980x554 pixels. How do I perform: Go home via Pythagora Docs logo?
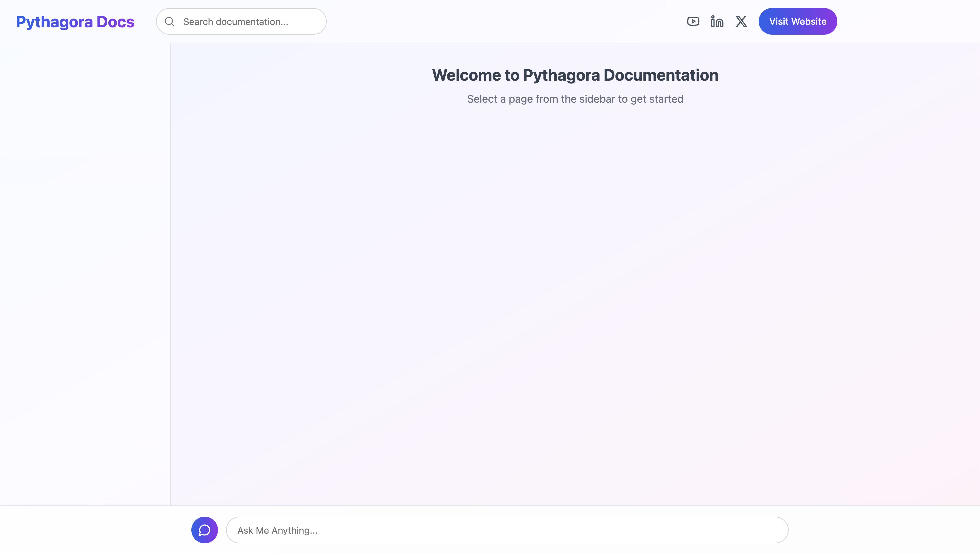pos(75,22)
